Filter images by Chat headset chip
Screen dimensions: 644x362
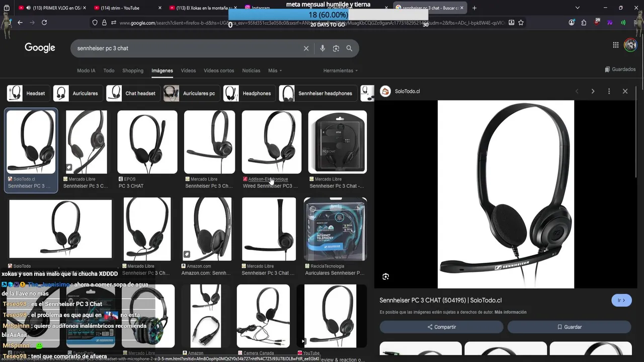pyautogui.click(x=133, y=94)
